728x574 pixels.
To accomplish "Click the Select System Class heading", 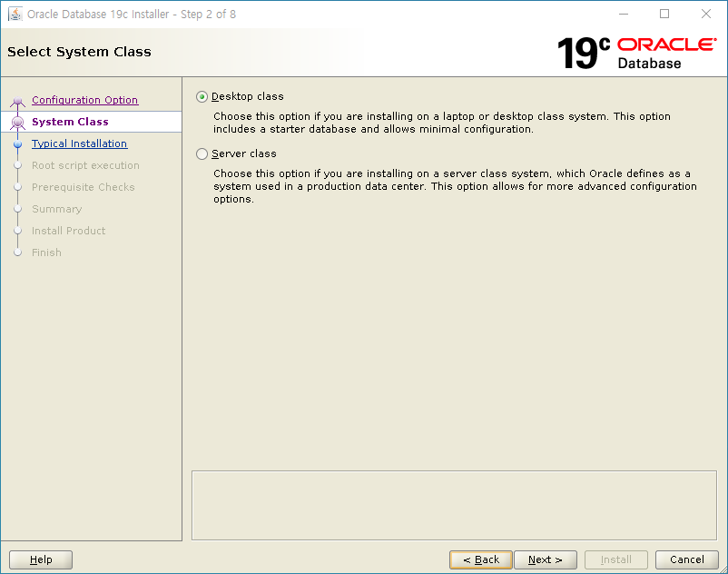I will click(79, 52).
